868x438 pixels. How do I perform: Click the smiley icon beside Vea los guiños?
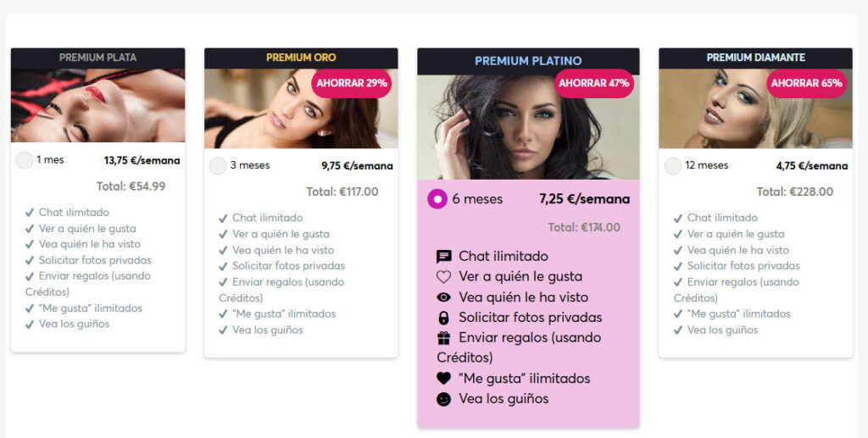[444, 399]
